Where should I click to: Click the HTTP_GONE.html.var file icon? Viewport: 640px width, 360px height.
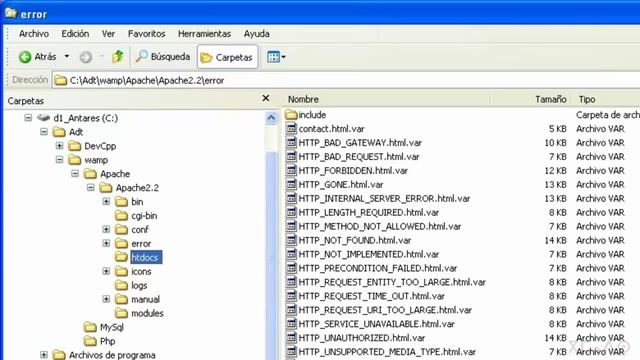pos(291,184)
